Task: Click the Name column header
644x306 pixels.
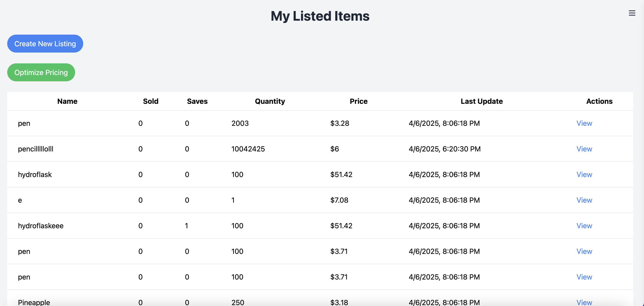Action: pyautogui.click(x=67, y=101)
